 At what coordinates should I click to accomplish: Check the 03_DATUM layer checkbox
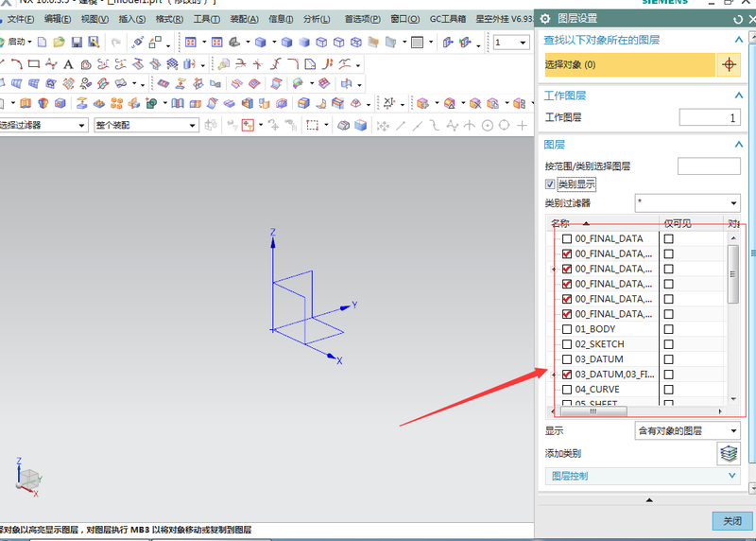(567, 359)
